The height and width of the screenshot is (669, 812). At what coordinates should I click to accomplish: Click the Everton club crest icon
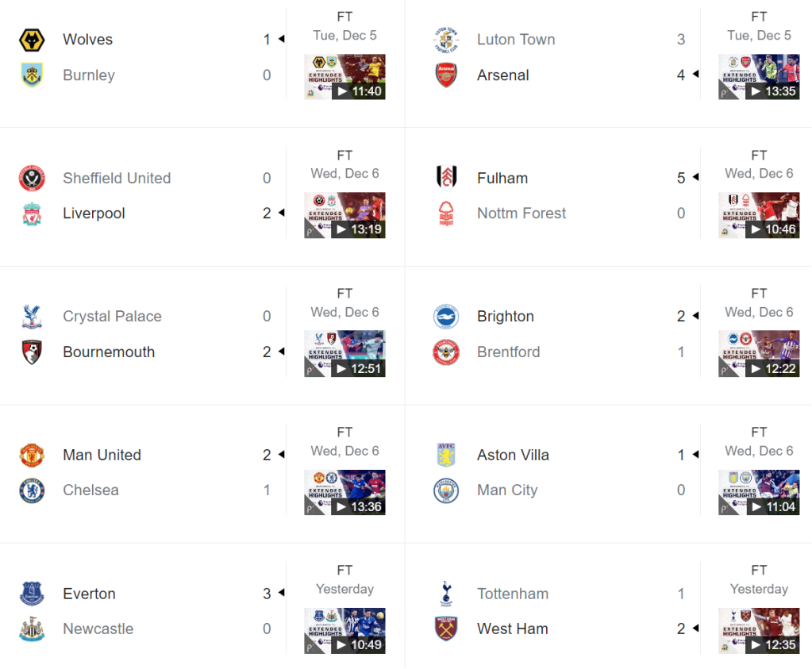(32, 594)
